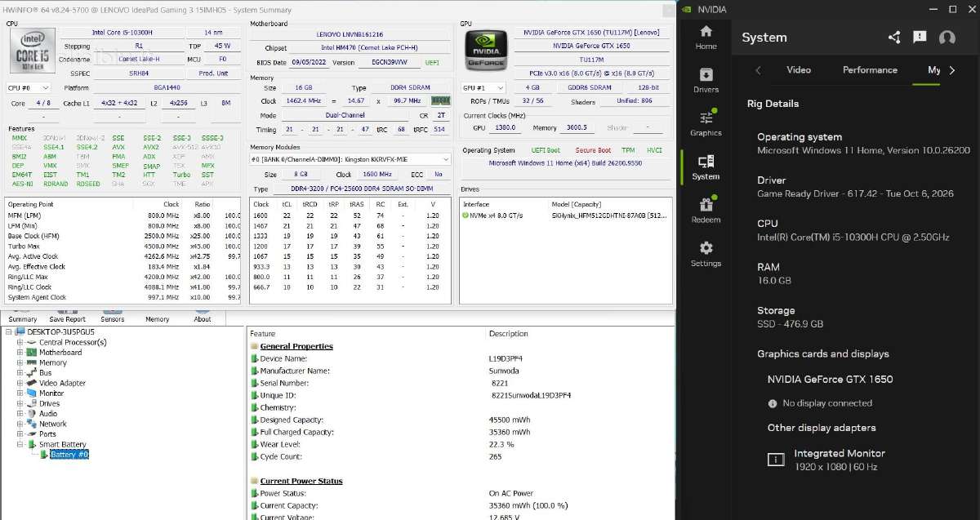Click the DESKTOP-3U5PGU5 computer icon

click(20, 332)
